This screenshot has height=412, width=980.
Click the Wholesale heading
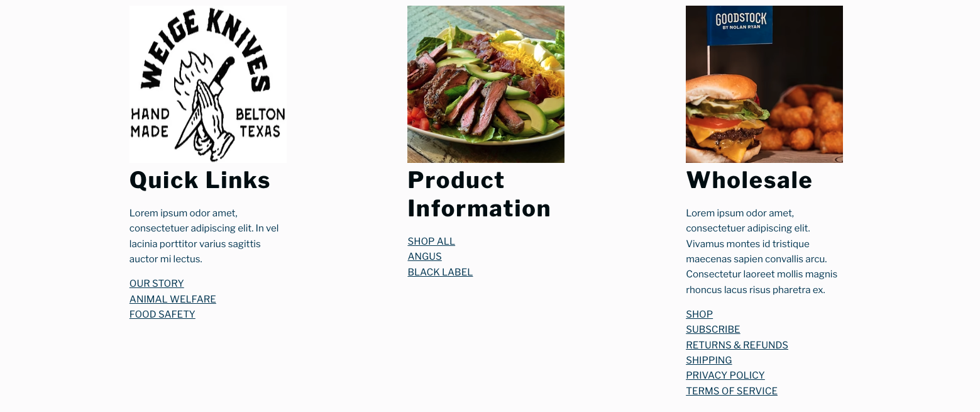tap(749, 181)
